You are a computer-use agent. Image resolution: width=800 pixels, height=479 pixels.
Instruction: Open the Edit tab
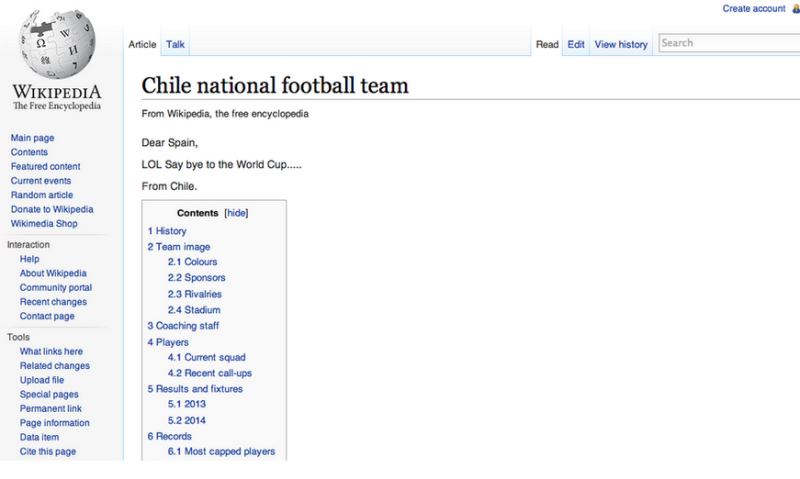click(576, 44)
